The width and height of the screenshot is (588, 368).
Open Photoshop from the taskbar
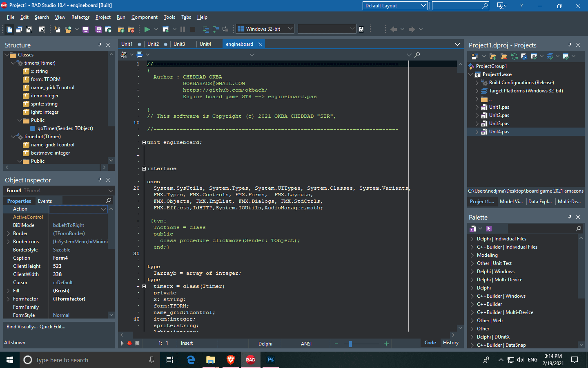271,360
